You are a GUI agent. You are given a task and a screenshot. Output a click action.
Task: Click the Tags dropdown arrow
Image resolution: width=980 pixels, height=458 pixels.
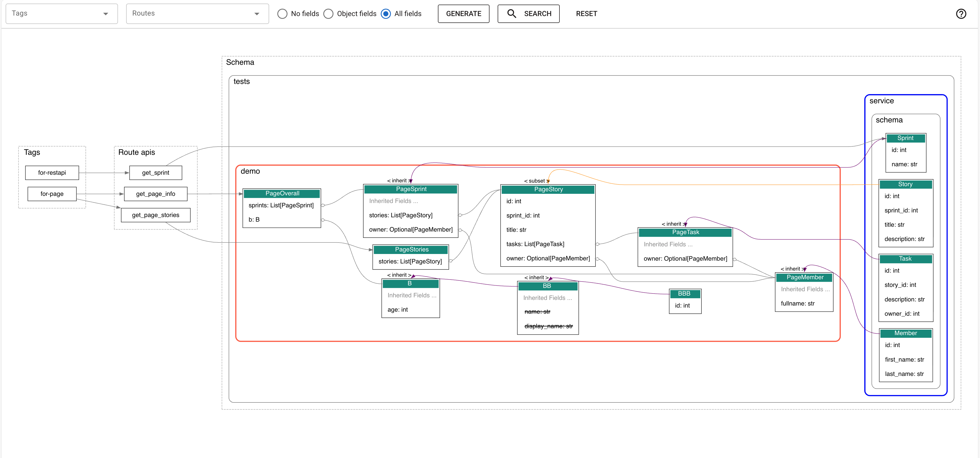[105, 14]
